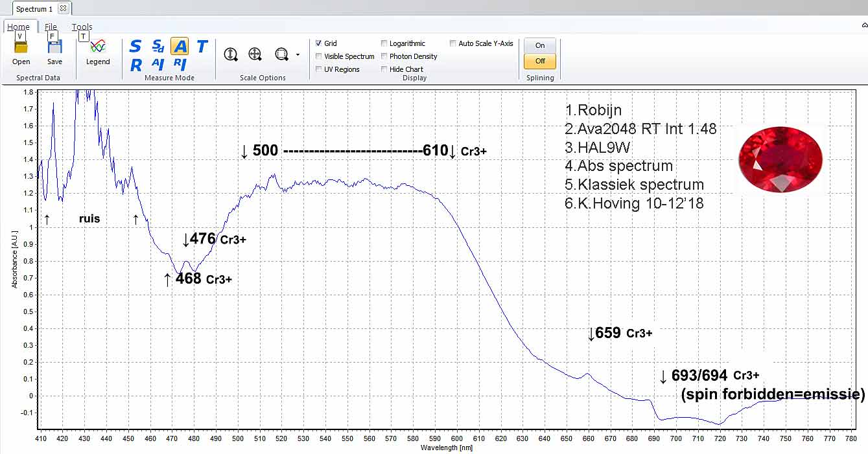Image resolution: width=868 pixels, height=454 pixels.
Task: Select Scope (S) measure mode
Action: tap(135, 46)
